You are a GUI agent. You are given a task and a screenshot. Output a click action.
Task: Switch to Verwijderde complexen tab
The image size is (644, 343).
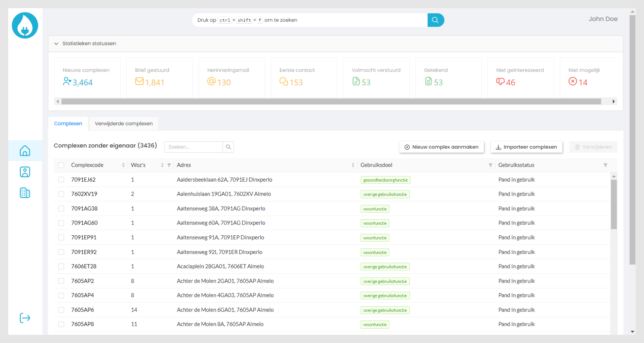124,124
